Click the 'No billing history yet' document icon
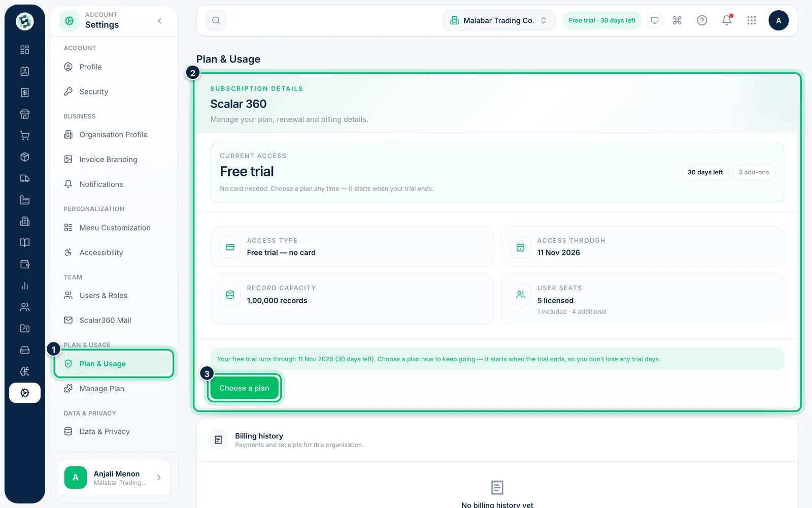The width and height of the screenshot is (812, 508). [x=497, y=488]
